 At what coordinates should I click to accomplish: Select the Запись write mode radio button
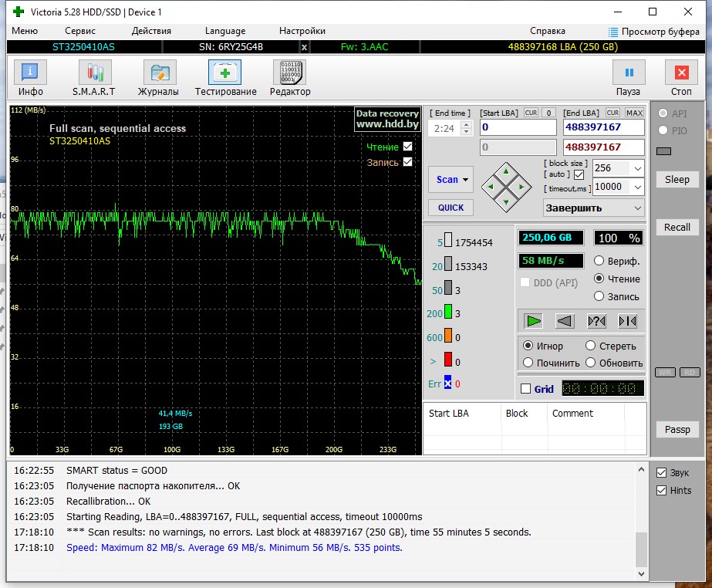point(599,296)
